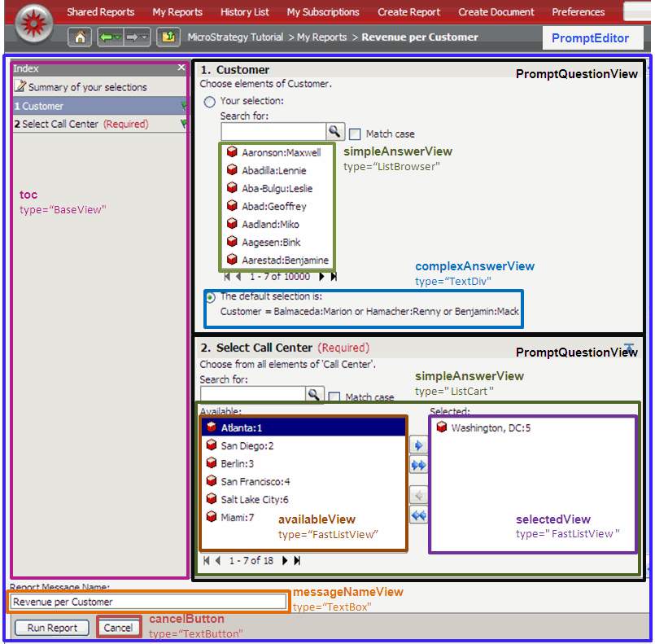
Task: Click the Report Message Name text box
Action: pyautogui.click(x=147, y=602)
